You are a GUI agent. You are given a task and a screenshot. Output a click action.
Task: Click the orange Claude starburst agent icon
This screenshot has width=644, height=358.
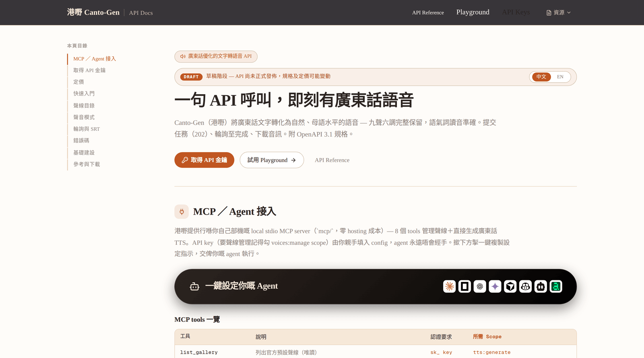449,286
